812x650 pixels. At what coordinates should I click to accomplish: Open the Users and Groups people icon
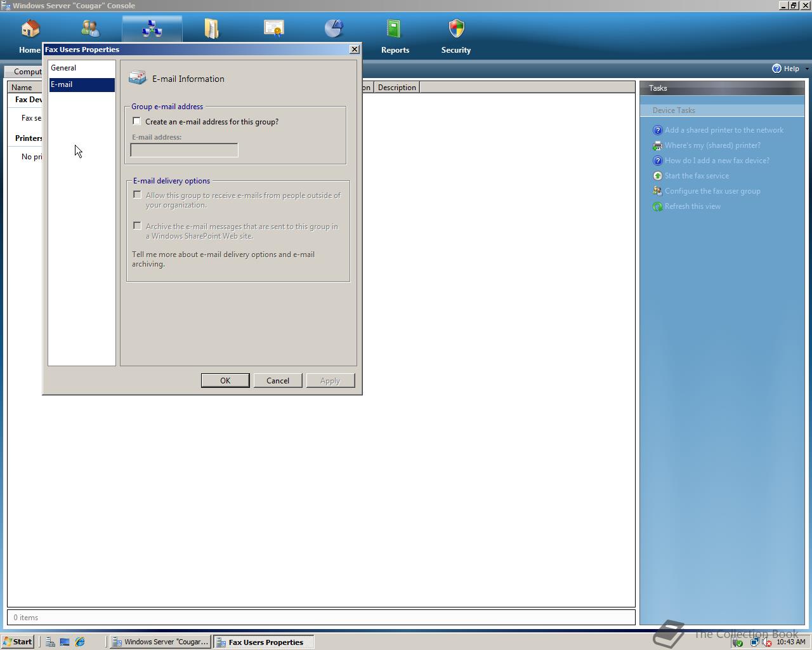[91, 29]
